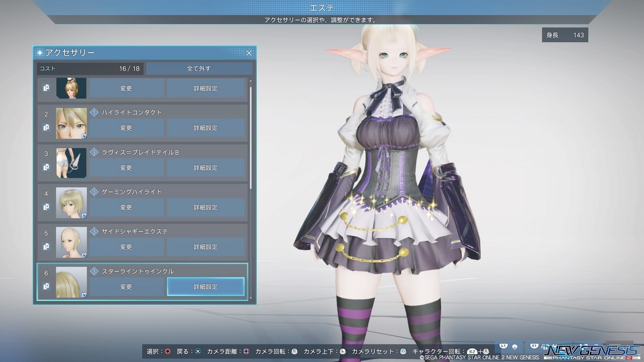Click the サイドシャギーエクステ name text
This screenshot has height=362, width=644.
pos(135,232)
